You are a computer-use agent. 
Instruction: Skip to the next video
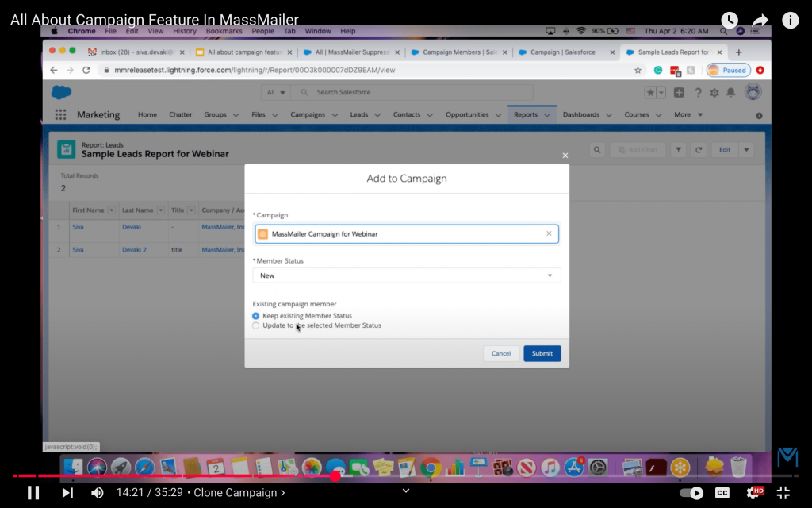point(67,493)
